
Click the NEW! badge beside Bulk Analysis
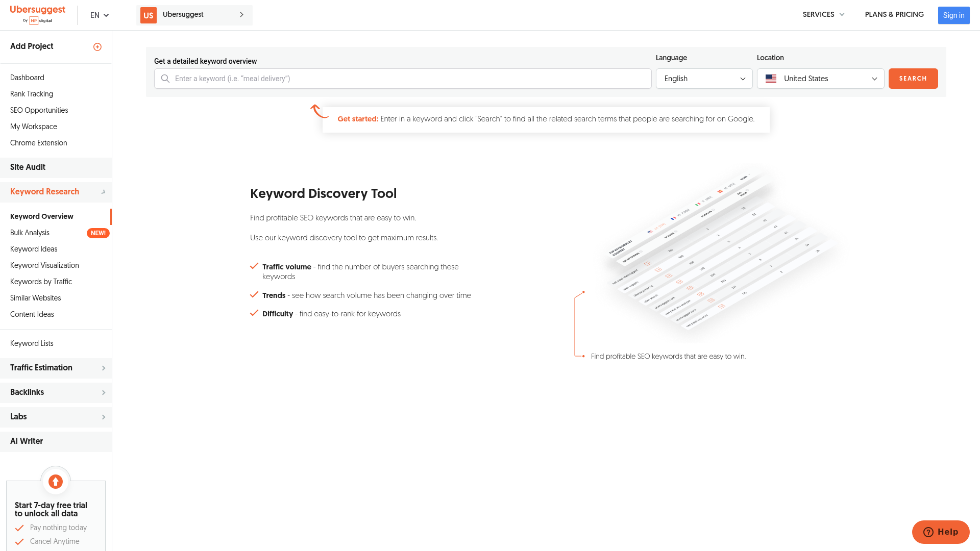point(98,233)
